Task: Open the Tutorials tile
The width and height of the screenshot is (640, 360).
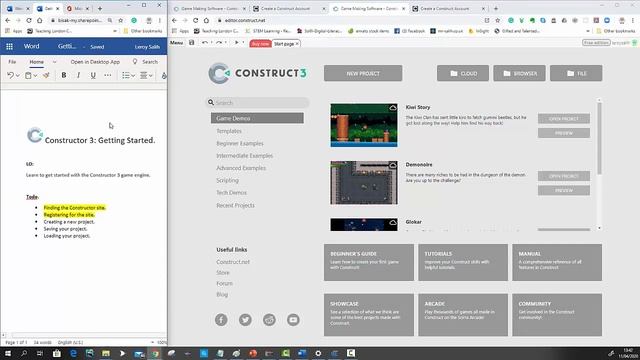Action: [x=463, y=262]
